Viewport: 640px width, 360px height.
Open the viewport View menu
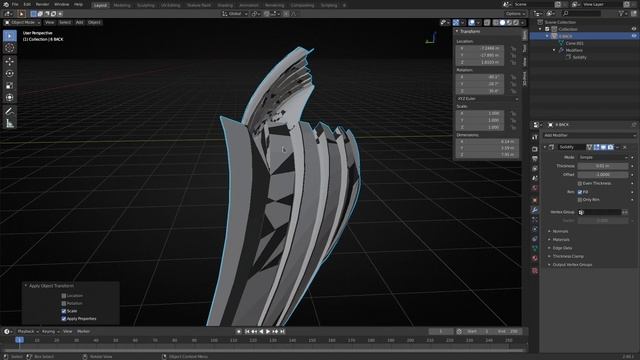coord(49,22)
